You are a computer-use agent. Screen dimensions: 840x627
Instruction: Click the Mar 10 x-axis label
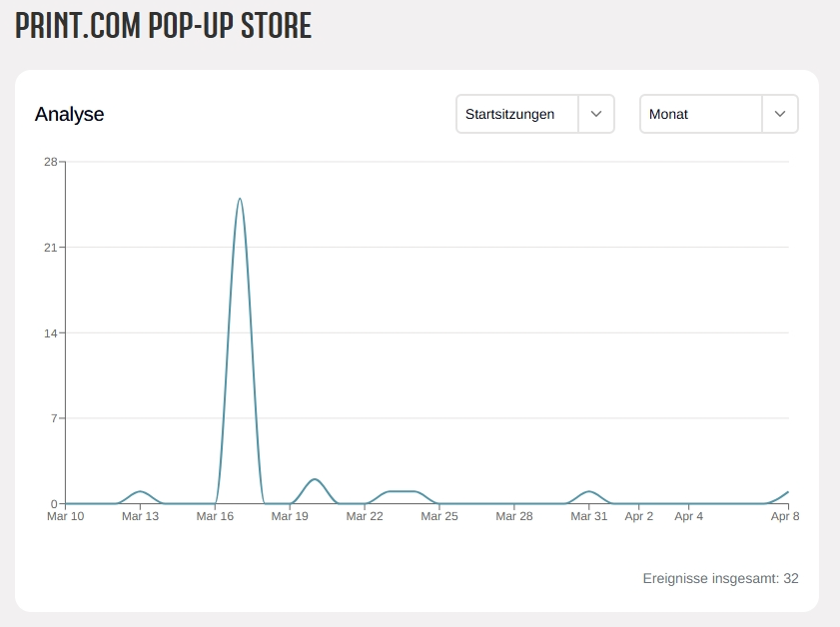point(66,516)
